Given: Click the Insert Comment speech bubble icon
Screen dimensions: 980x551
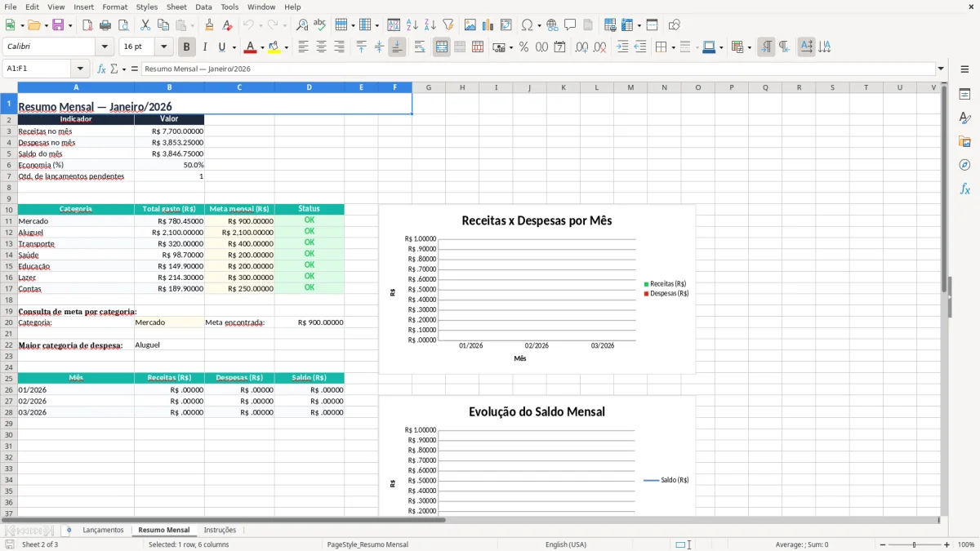Looking at the screenshot, I should [570, 25].
